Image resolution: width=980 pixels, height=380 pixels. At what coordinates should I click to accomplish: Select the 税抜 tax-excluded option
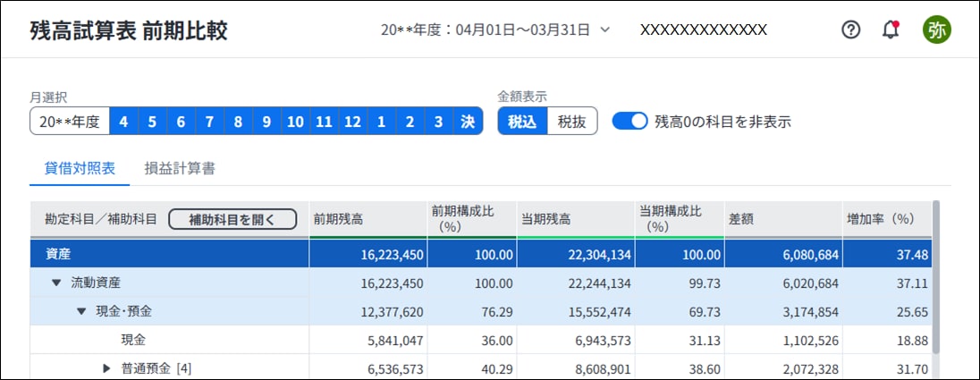click(571, 122)
